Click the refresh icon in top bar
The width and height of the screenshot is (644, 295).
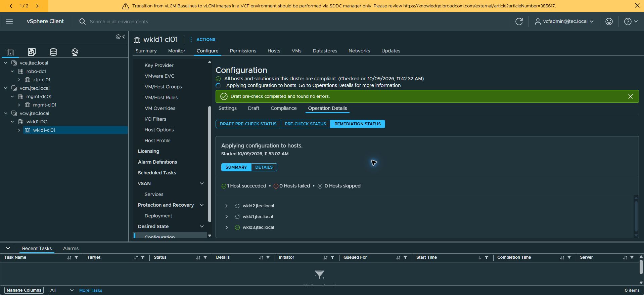coord(519,22)
